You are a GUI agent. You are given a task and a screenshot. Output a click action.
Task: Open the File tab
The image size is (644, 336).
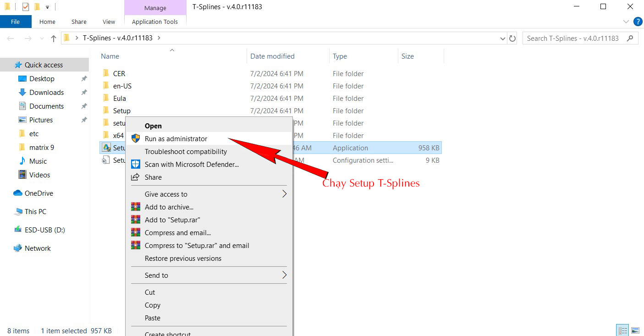coord(16,22)
